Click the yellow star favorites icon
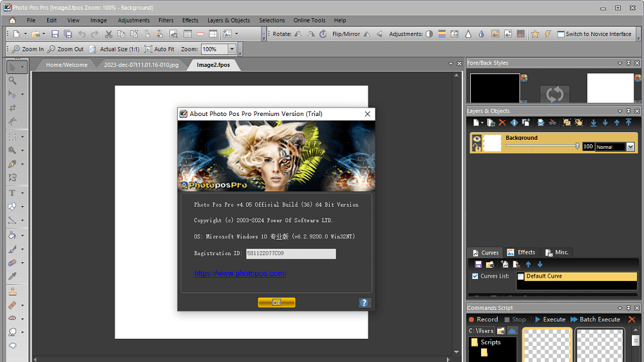Screen dimensions: 644x362 pyautogui.click(x=535, y=34)
